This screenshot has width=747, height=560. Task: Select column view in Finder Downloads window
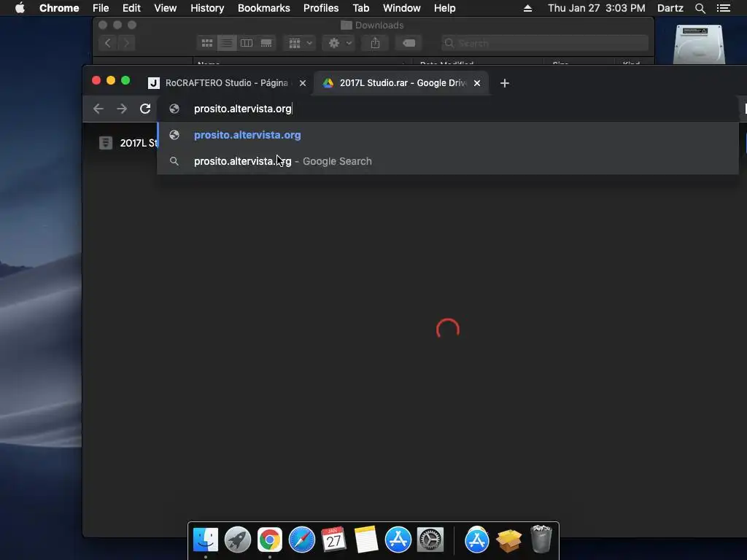[247, 43]
